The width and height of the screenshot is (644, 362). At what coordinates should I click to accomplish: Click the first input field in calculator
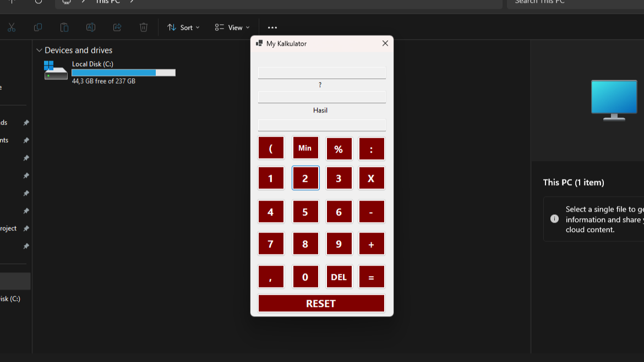click(321, 73)
